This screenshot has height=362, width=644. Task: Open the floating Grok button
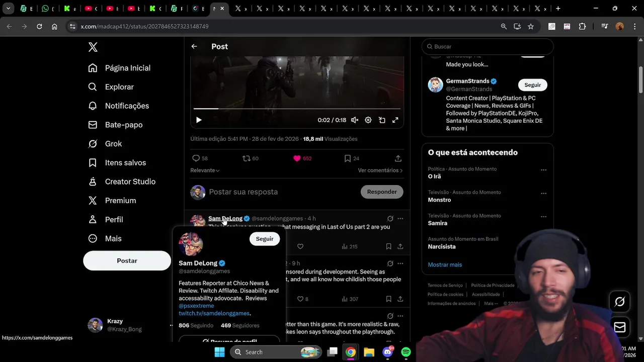(x=620, y=301)
